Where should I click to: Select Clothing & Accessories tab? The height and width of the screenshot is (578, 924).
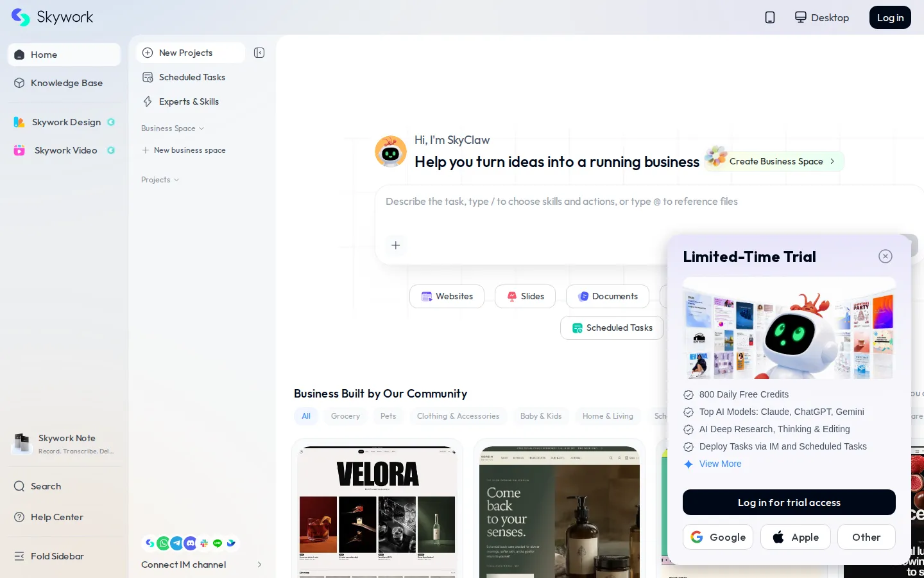point(458,416)
